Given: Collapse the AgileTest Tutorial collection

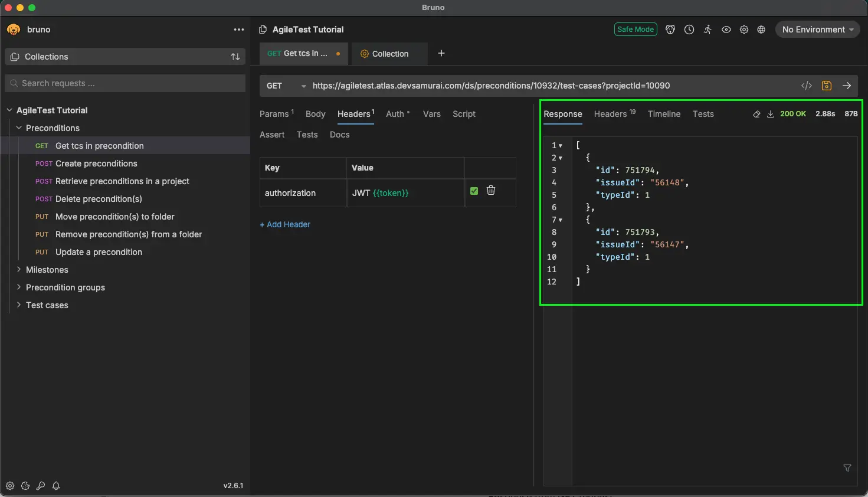Looking at the screenshot, I should pyautogui.click(x=9, y=110).
